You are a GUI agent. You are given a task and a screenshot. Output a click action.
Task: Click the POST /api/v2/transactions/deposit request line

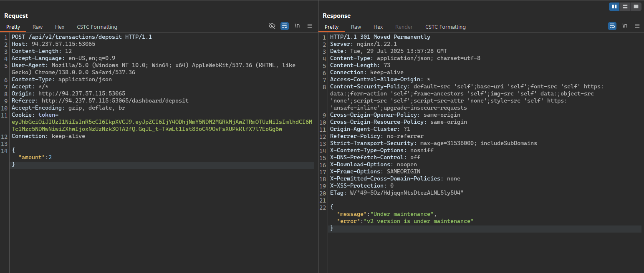(82, 37)
